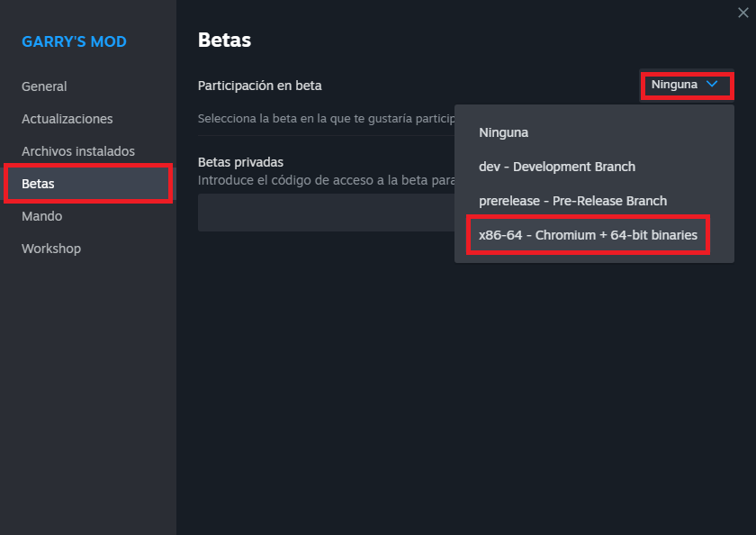
Task: Switch to the Workshop section
Action: 51,249
